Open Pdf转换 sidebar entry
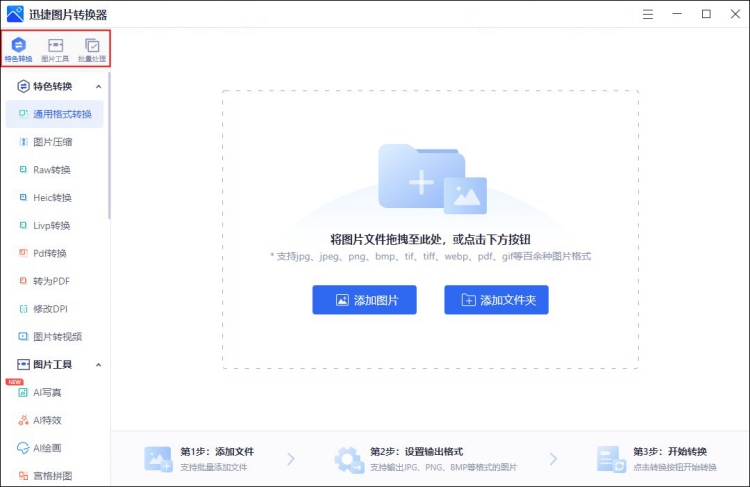The height and width of the screenshot is (487, 750). (x=50, y=253)
